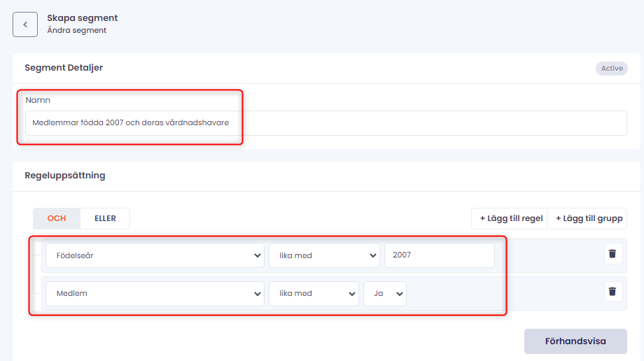
Task: Delete the Födelseår rule with trash icon
Action: (x=612, y=254)
